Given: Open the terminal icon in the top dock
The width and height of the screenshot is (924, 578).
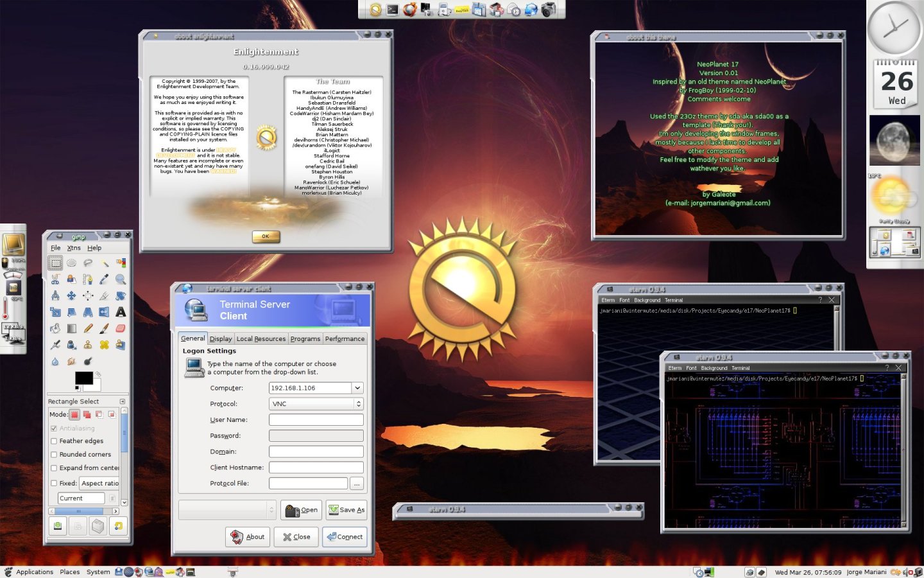Looking at the screenshot, I should [x=393, y=10].
